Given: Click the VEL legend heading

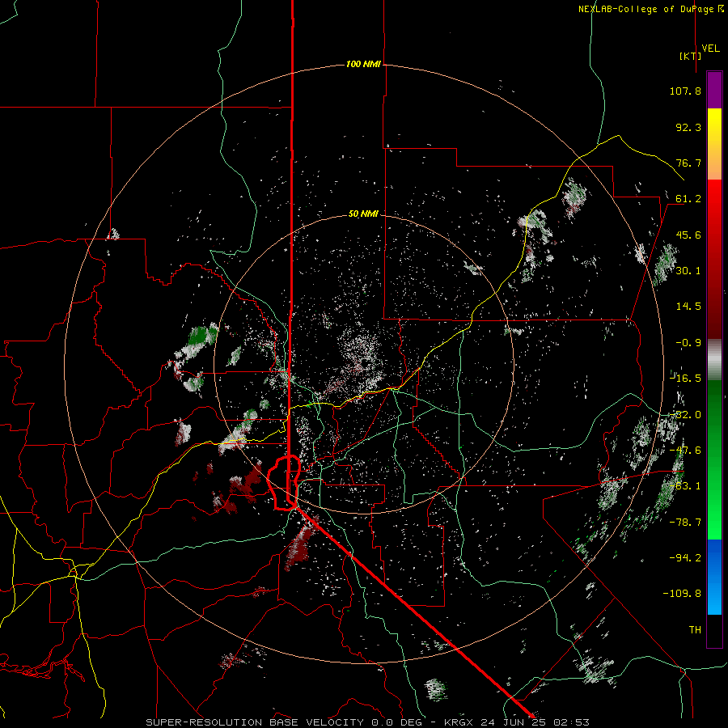Looking at the screenshot, I should 711,49.
